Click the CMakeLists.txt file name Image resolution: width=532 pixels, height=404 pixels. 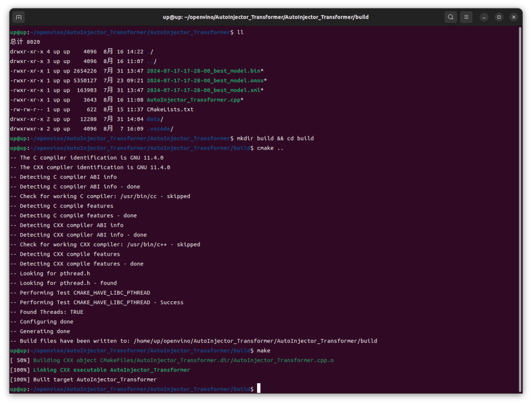click(170, 109)
